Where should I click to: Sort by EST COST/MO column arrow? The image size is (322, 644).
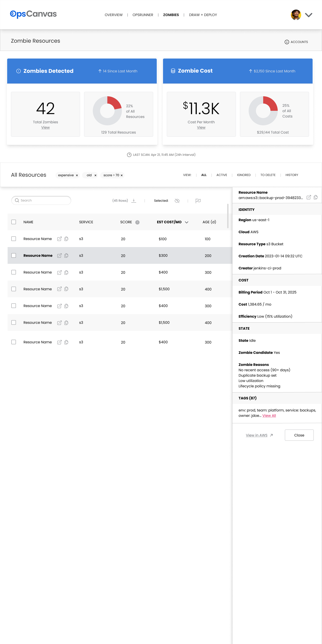coord(187,222)
